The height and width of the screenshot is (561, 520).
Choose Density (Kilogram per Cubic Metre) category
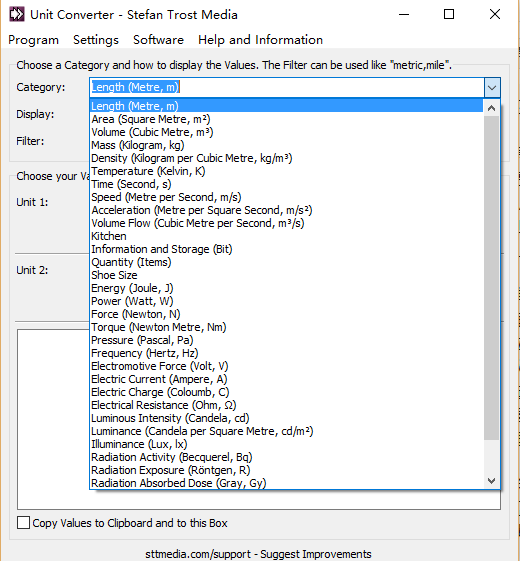pos(286,158)
